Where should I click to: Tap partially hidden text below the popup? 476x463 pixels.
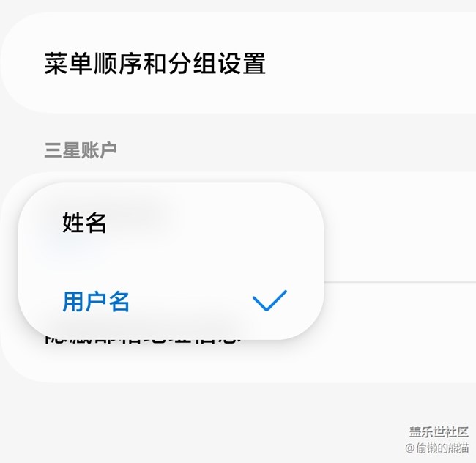pos(143,341)
